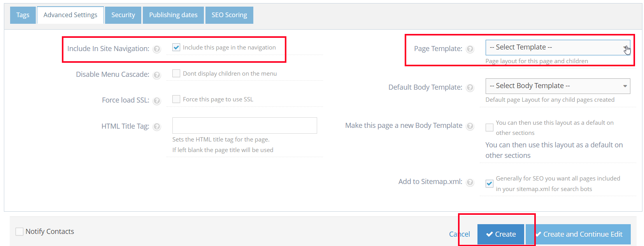Image resolution: width=644 pixels, height=246 pixels.
Task: Click help icon for new Body Template option
Action: (x=470, y=126)
